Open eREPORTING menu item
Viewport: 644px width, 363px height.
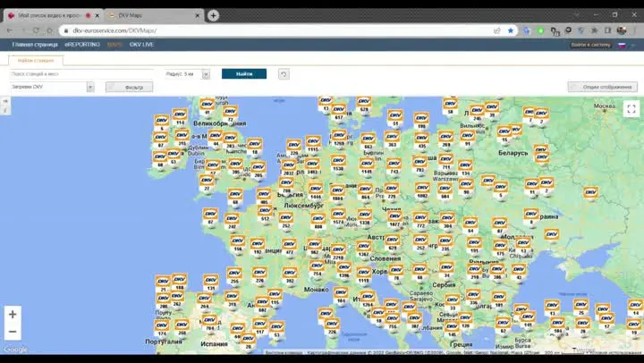[x=82, y=45]
